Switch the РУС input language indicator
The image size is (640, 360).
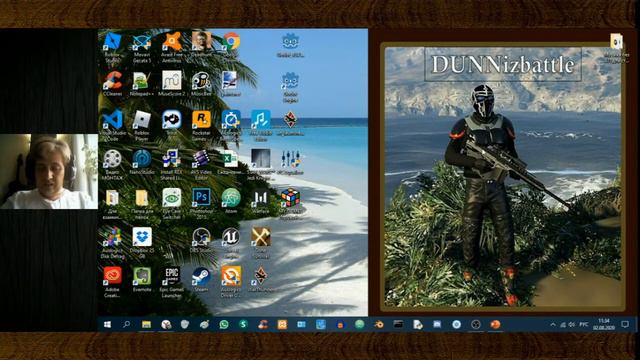coord(584,324)
